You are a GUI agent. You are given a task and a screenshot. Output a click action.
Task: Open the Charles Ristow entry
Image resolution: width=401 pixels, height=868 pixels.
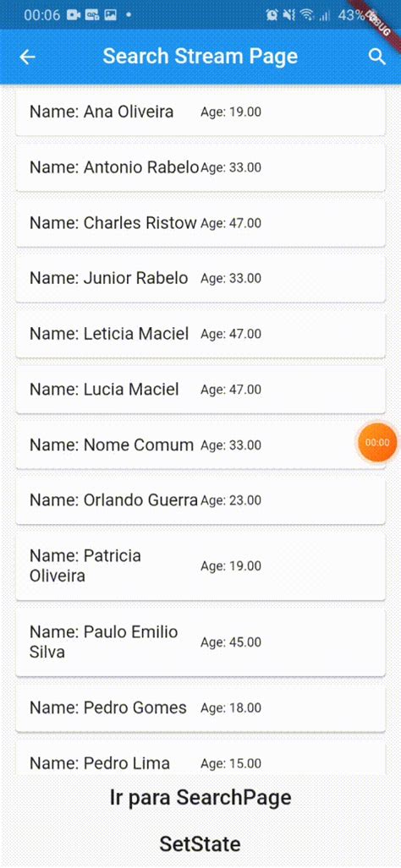(200, 223)
